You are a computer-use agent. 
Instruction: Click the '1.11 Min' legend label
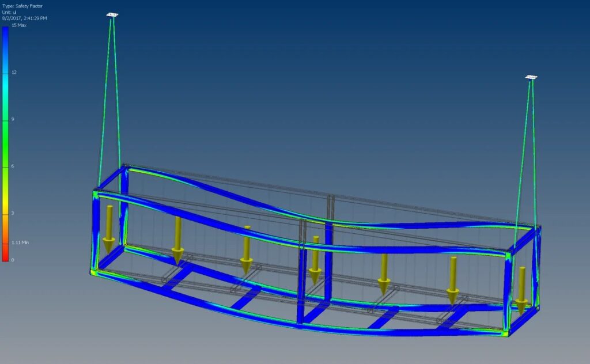(20, 242)
